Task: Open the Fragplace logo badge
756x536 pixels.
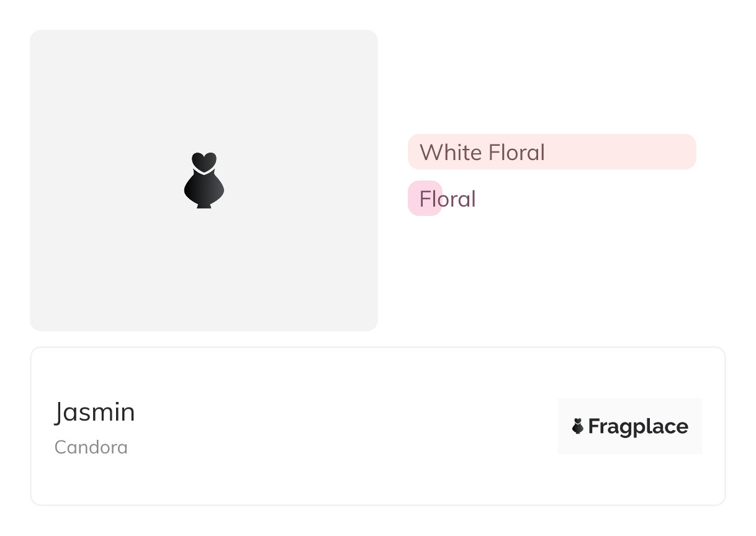Action: click(629, 426)
